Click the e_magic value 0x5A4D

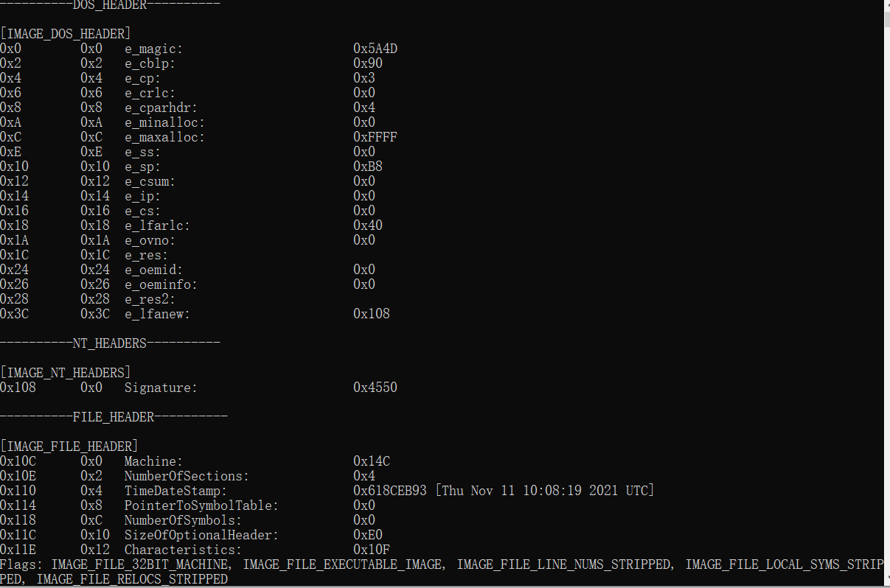(x=375, y=49)
